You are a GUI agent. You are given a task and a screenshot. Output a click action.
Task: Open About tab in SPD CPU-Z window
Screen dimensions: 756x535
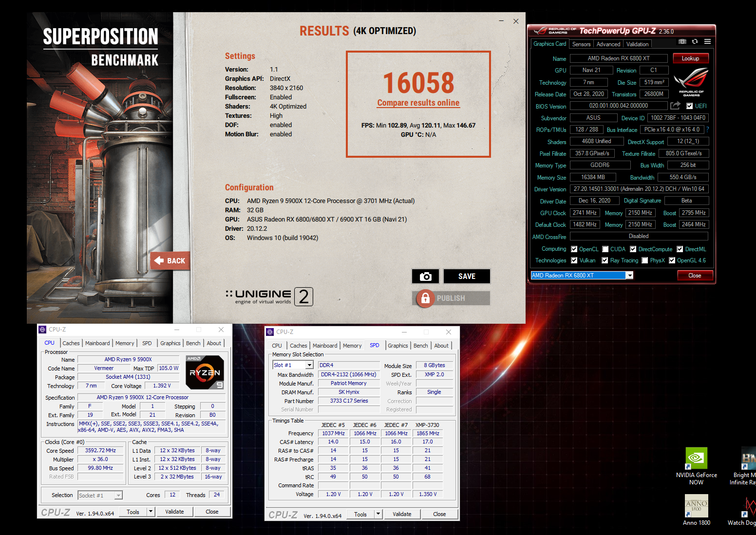coord(441,346)
